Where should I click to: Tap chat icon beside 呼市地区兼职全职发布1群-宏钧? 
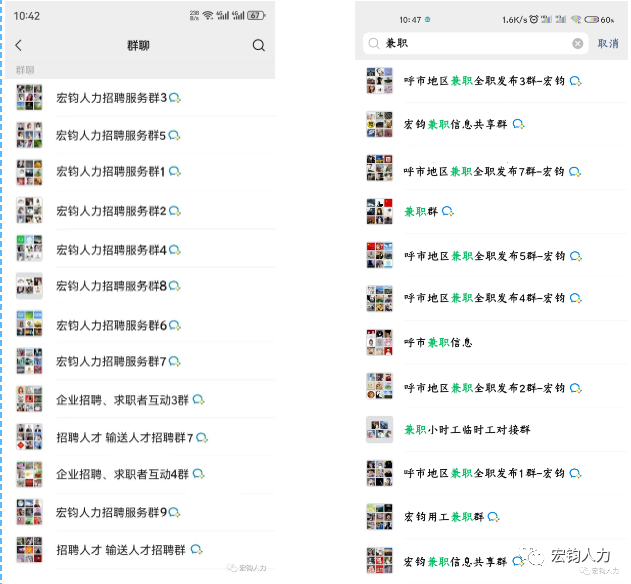(575, 473)
